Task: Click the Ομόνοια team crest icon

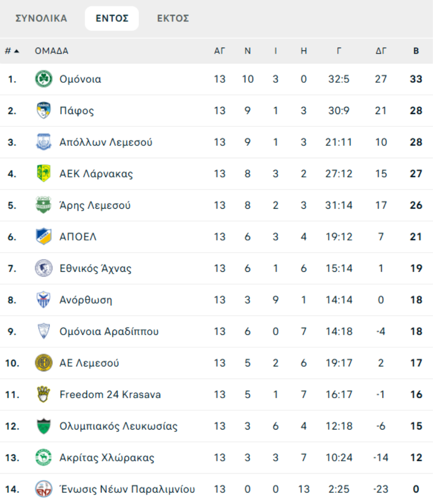Action: point(44,79)
